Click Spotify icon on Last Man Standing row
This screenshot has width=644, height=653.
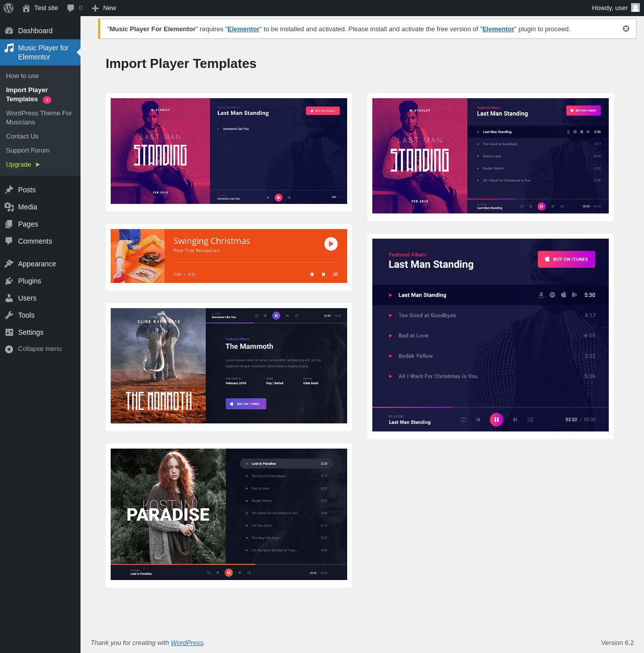point(552,295)
